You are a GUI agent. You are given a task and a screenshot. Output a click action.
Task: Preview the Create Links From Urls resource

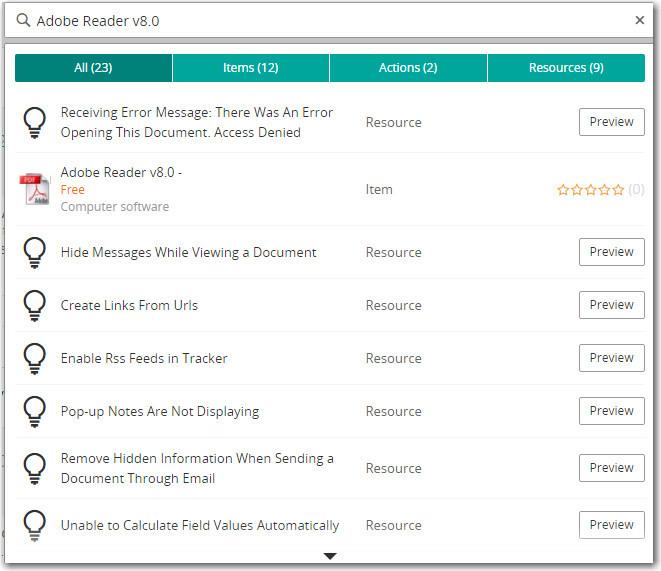[612, 305]
